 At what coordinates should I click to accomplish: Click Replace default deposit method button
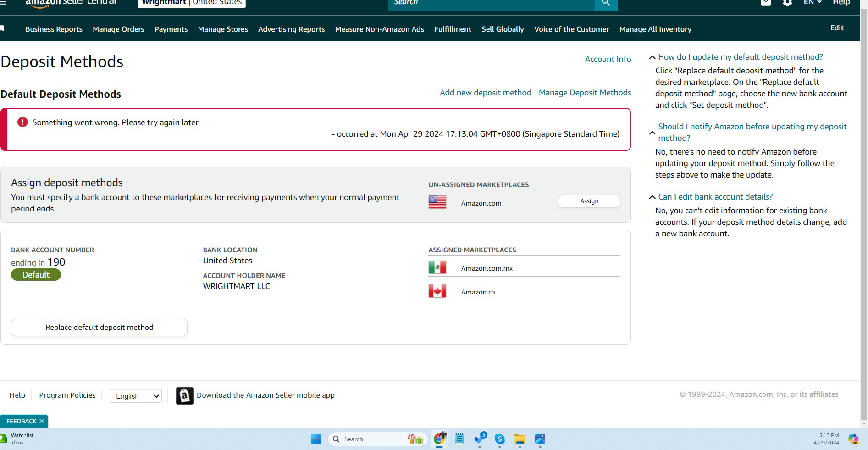99,328
